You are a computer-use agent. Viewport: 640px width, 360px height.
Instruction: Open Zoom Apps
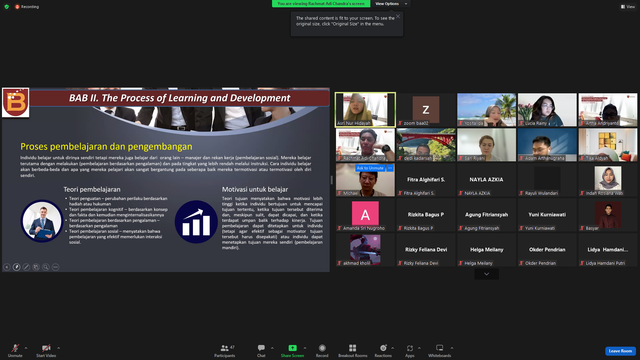coord(410,350)
